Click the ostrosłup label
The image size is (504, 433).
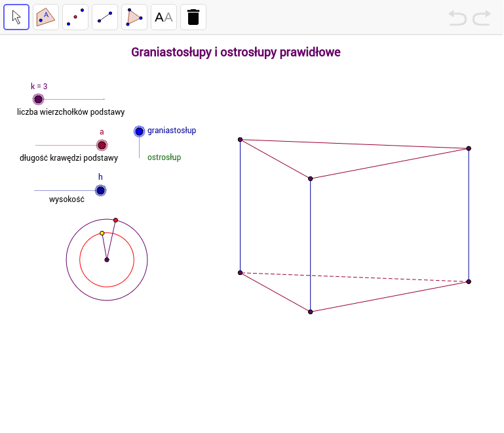pyautogui.click(x=165, y=157)
